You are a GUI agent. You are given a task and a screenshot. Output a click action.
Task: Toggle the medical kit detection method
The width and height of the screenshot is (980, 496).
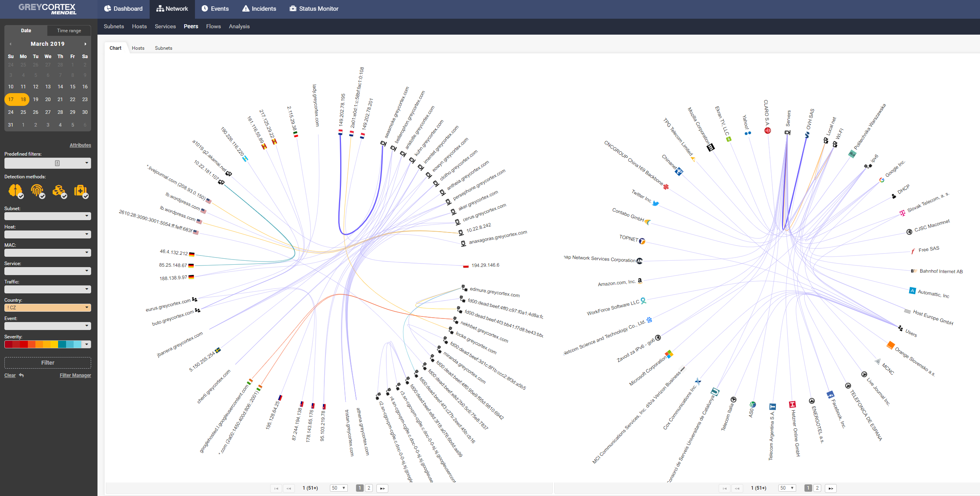pyautogui.click(x=81, y=191)
